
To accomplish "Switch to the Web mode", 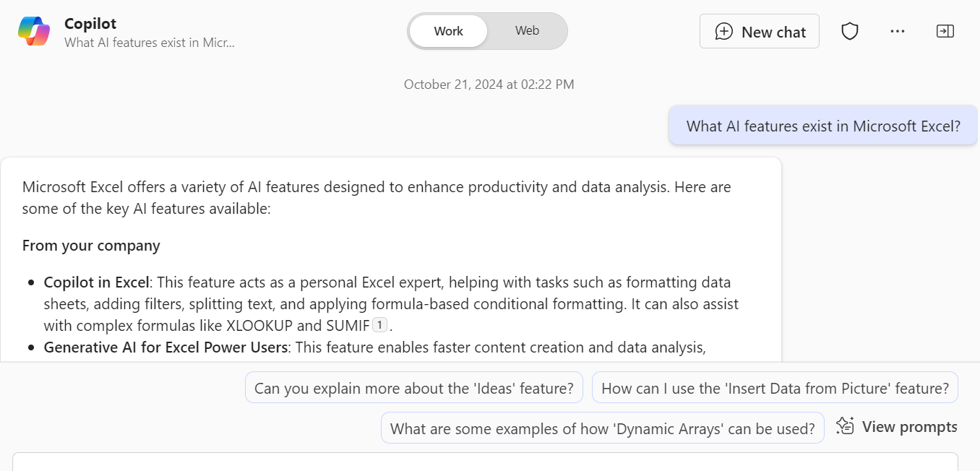I will [x=527, y=31].
